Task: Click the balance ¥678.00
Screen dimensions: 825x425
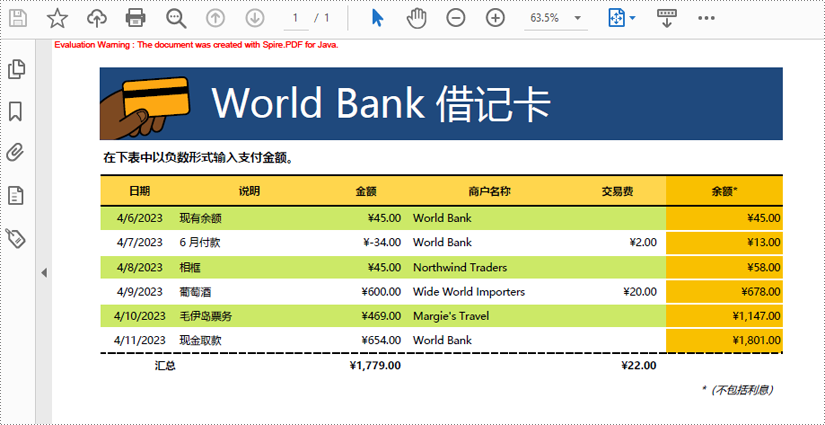Action: 761,291
